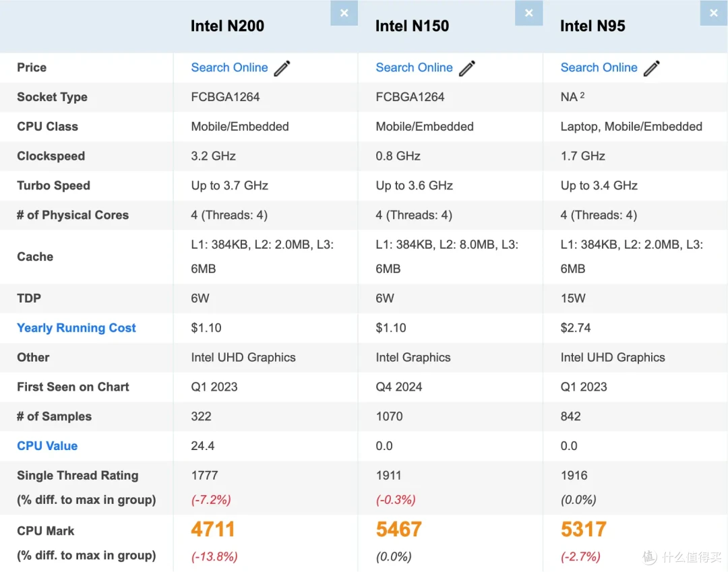Click the Intel Graphics entry for N150
Viewport: 728px width, 572px height.
coord(413,357)
